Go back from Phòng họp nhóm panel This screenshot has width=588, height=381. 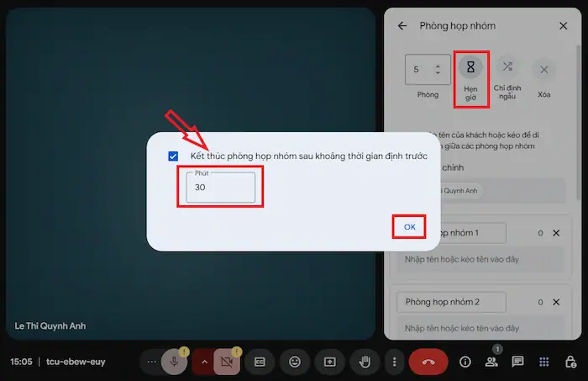pyautogui.click(x=402, y=25)
